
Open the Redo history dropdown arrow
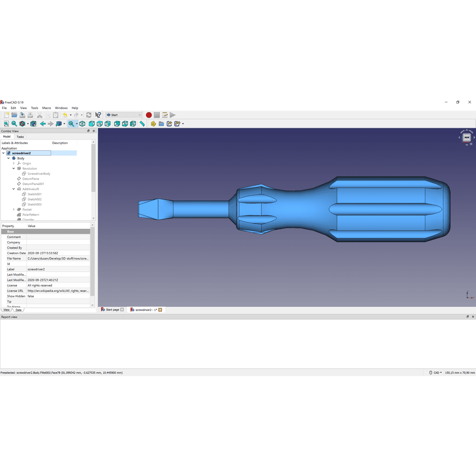point(82,115)
